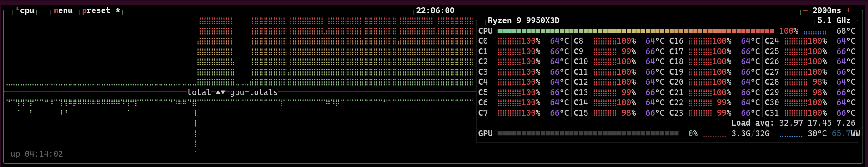Click the GPU row label
The width and height of the screenshot is (868, 167).
pos(485,133)
